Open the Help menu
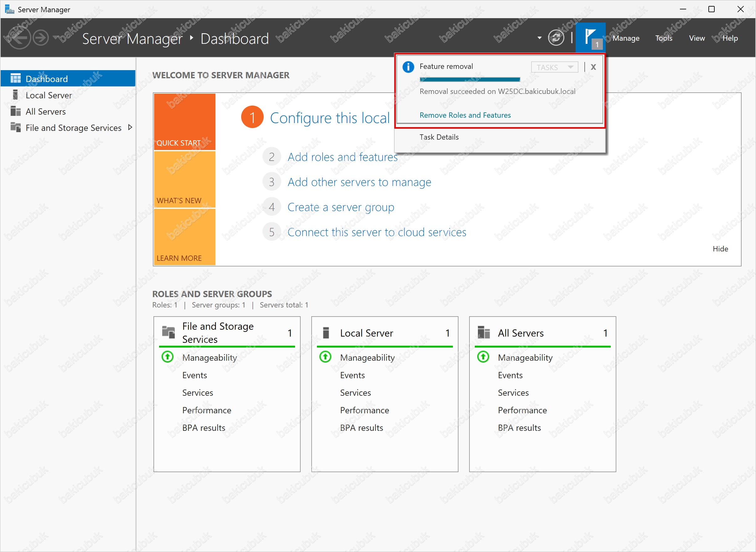Image resolution: width=756 pixels, height=552 pixels. (x=730, y=38)
